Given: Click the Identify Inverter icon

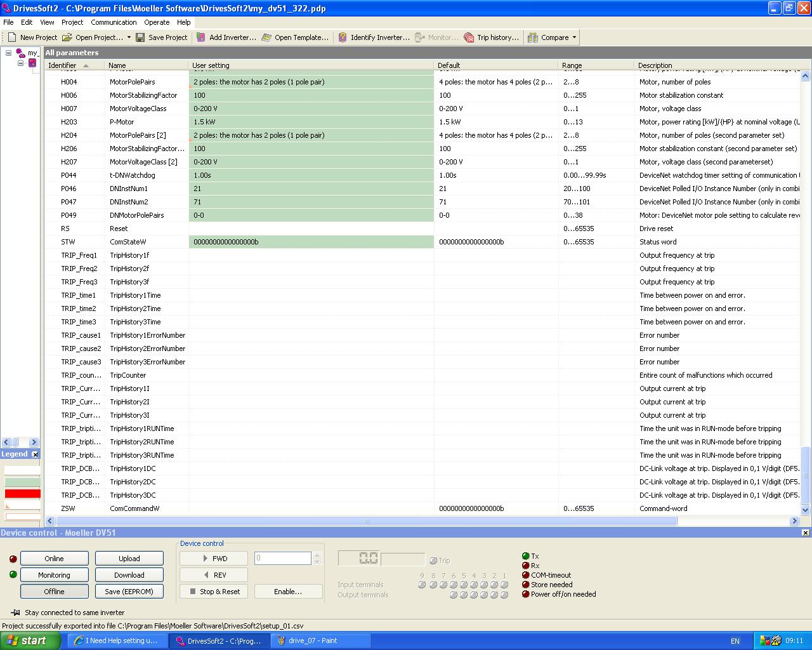Looking at the screenshot, I should (x=343, y=37).
